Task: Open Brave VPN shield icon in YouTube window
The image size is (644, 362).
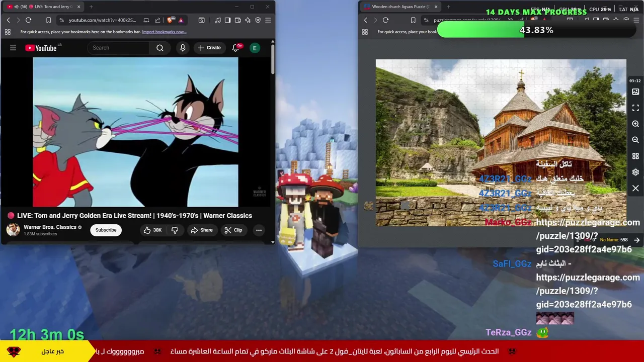Action: [258, 20]
